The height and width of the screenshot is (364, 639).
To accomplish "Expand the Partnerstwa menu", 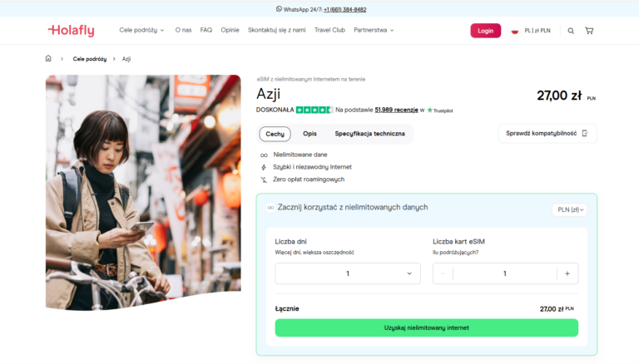I will pyautogui.click(x=374, y=30).
